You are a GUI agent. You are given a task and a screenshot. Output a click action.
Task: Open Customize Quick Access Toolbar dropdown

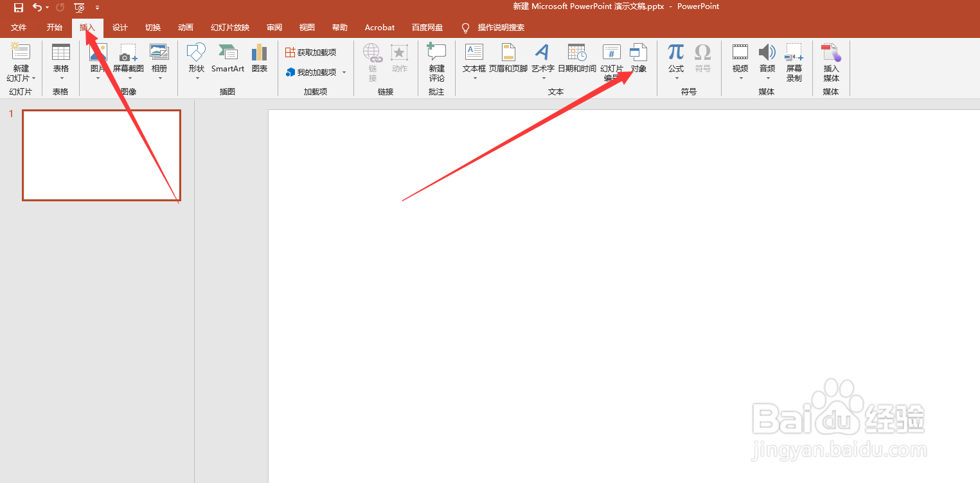97,8
